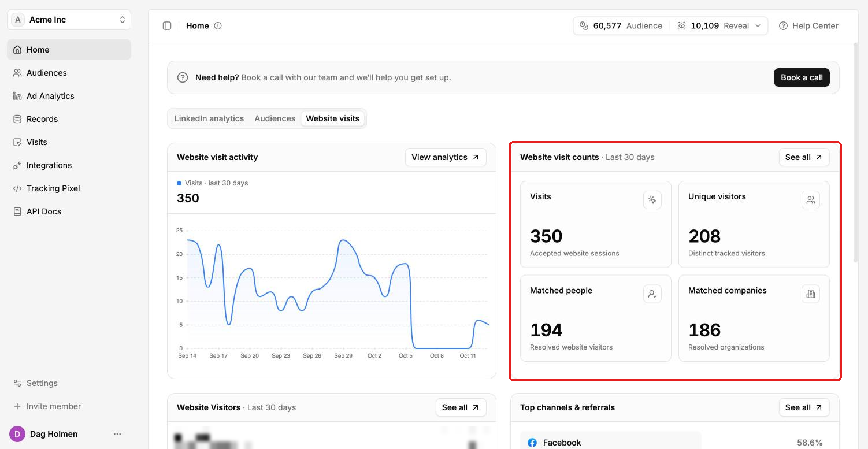The image size is (868, 449).
Task: Click the Facebook logo icon
Action: click(x=532, y=443)
